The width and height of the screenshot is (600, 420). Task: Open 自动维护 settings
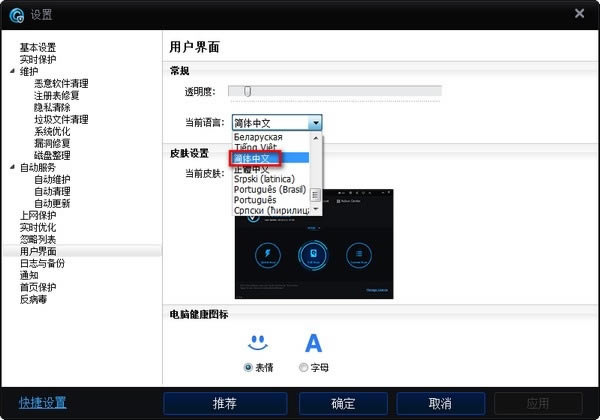[52, 179]
